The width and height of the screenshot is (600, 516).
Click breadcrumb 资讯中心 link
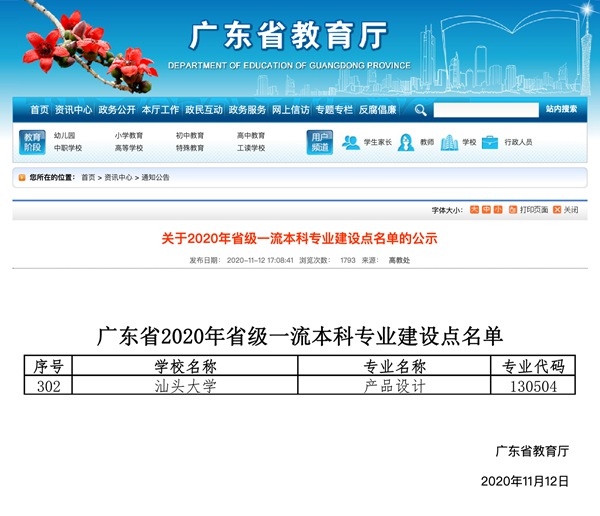tap(118, 177)
